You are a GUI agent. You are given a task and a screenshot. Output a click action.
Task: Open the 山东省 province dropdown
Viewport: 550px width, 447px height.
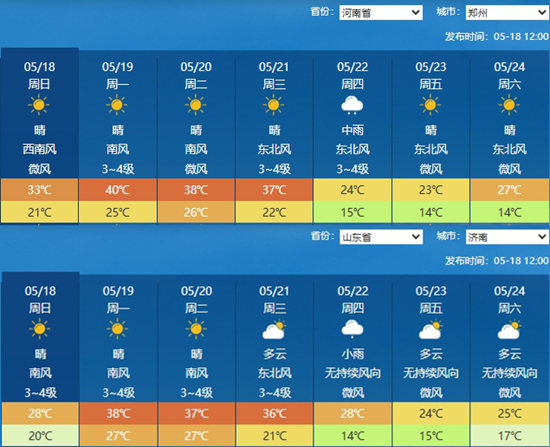pyautogui.click(x=381, y=237)
